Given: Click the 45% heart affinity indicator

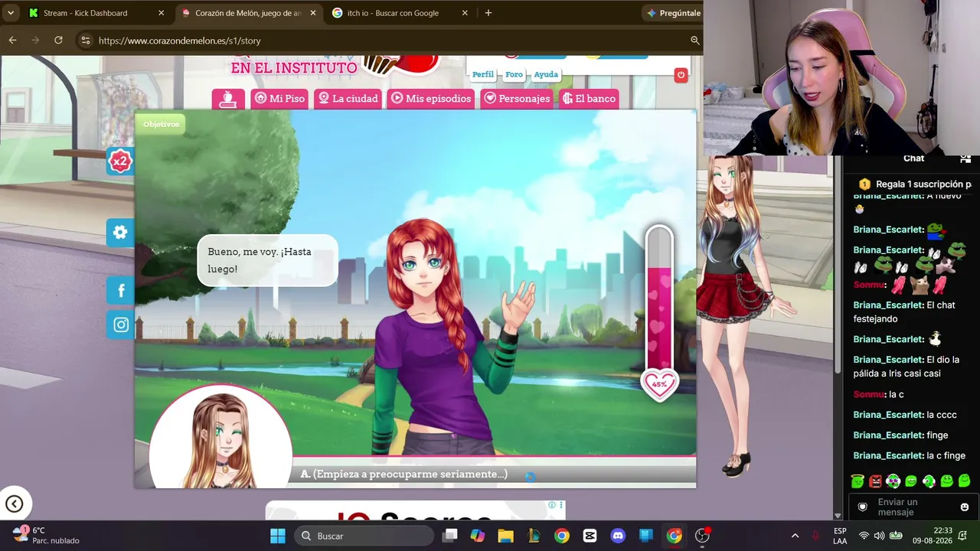Looking at the screenshot, I should click(659, 384).
